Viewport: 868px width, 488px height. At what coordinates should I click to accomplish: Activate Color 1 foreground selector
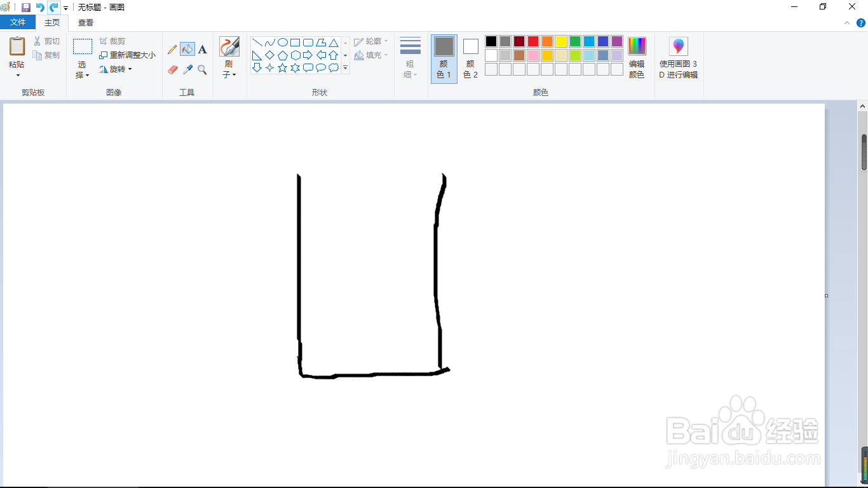pos(444,58)
